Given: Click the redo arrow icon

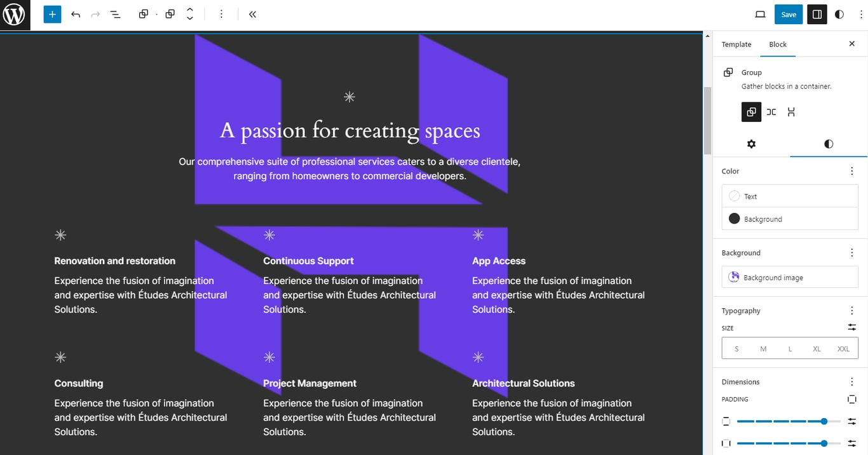Looking at the screenshot, I should 95,14.
